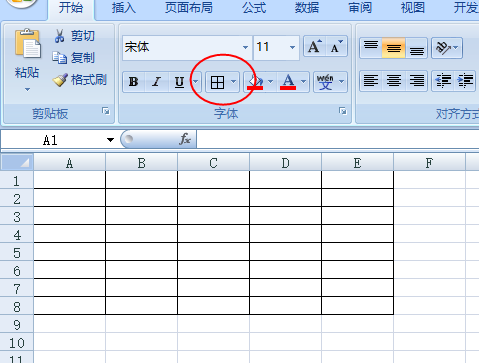479x363 pixels.
Task: Open the 公式 tab
Action: point(254,8)
